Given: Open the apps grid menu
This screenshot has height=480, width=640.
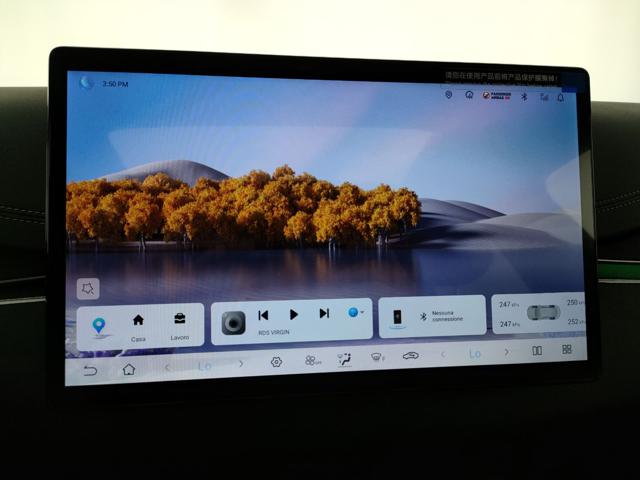Looking at the screenshot, I should pyautogui.click(x=566, y=350).
